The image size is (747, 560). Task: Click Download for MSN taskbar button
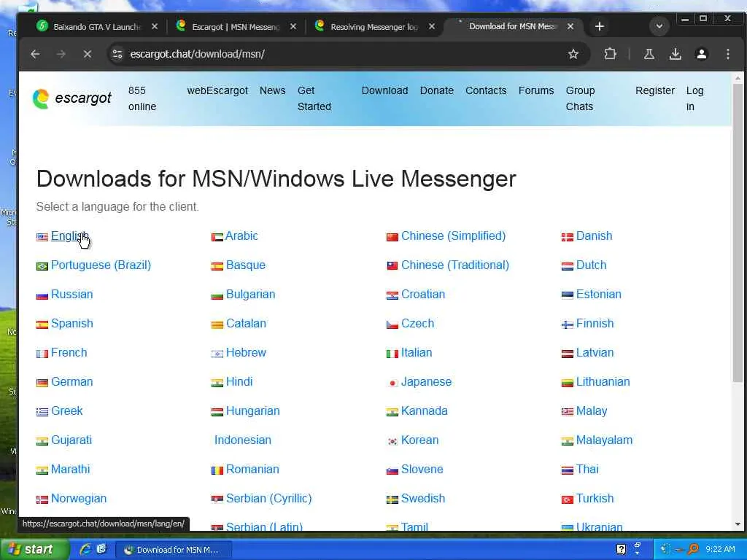pos(174,550)
